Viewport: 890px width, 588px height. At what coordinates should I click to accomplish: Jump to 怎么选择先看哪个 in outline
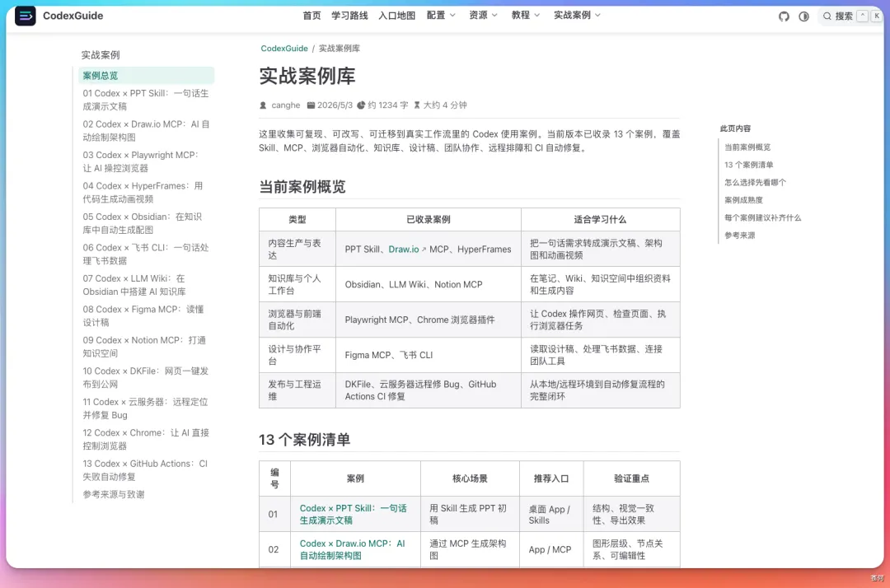pyautogui.click(x=755, y=183)
